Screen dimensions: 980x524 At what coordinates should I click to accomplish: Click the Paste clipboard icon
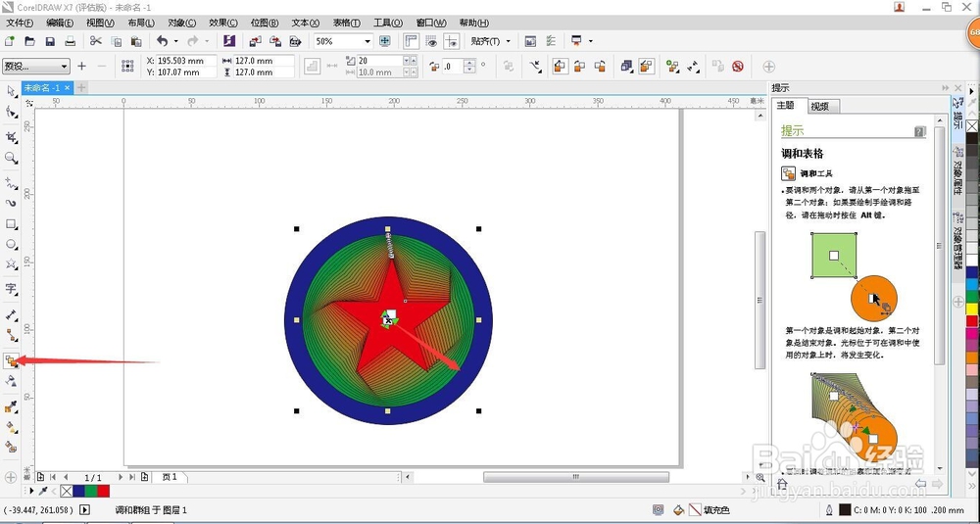tap(136, 41)
